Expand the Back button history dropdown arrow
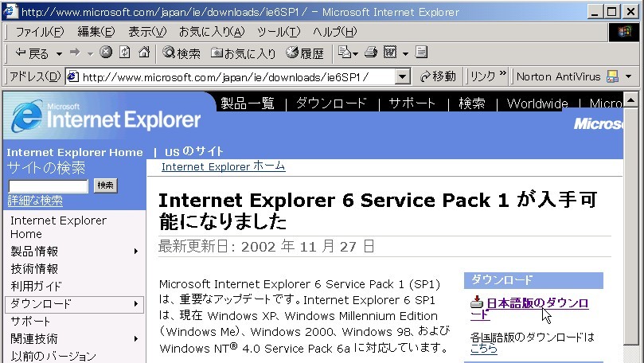The image size is (644, 363). [59, 54]
